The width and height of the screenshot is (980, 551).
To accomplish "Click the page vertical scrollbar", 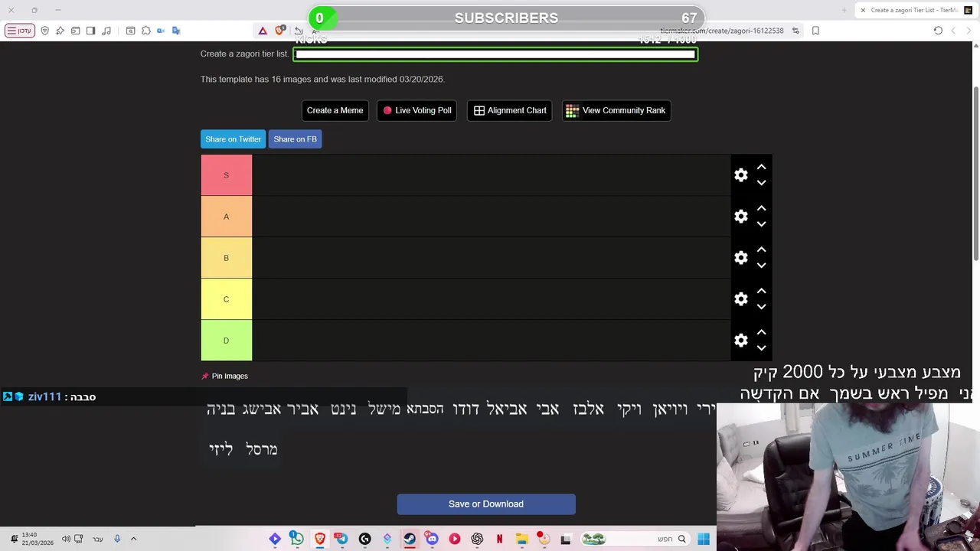I will coord(976,174).
